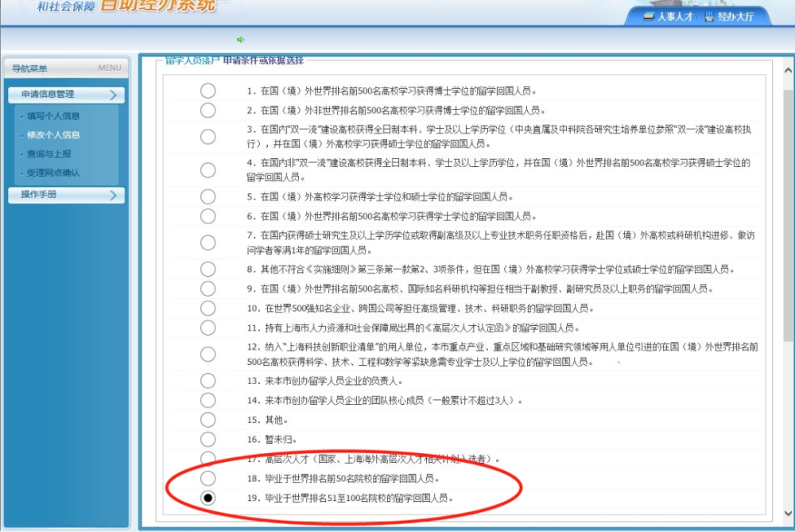Click the vertical scrollbar thumb
The image size is (795, 532).
click(789, 216)
